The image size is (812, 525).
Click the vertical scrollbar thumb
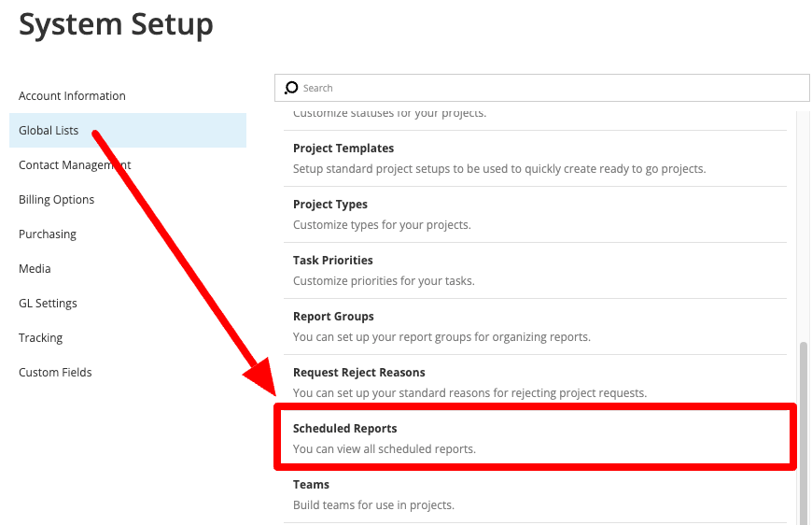tap(804, 433)
